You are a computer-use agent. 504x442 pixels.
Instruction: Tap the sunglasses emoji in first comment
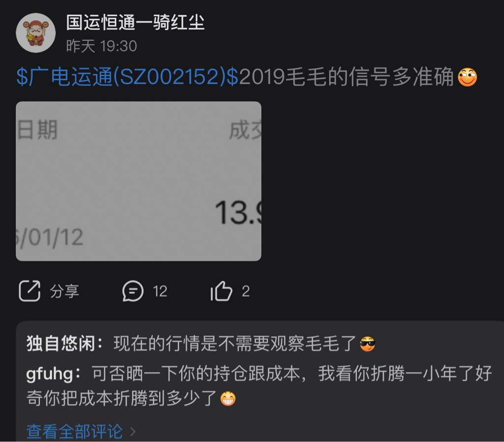[367, 344]
